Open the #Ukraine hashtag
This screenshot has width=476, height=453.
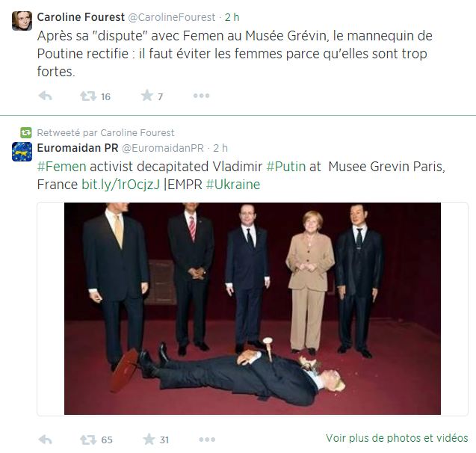point(233,185)
